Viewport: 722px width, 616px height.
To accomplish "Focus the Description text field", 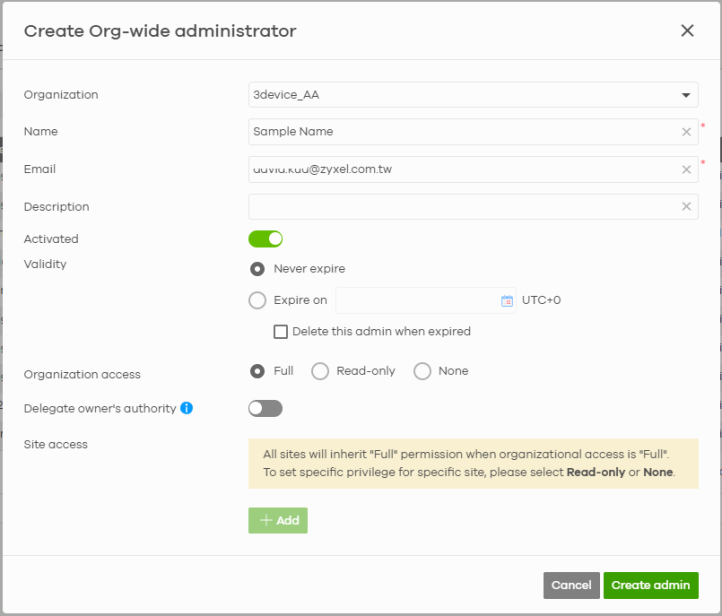I will coord(460,207).
